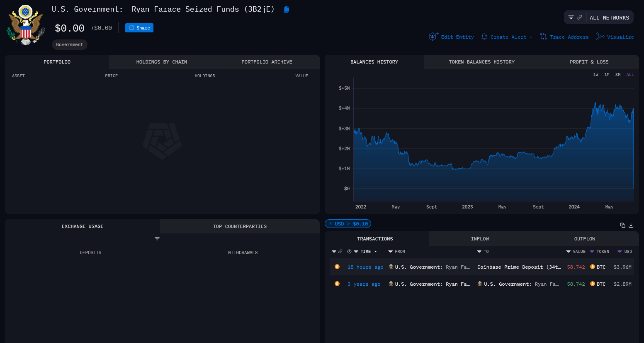Click the U.S. Government seal profile image

click(x=25, y=25)
